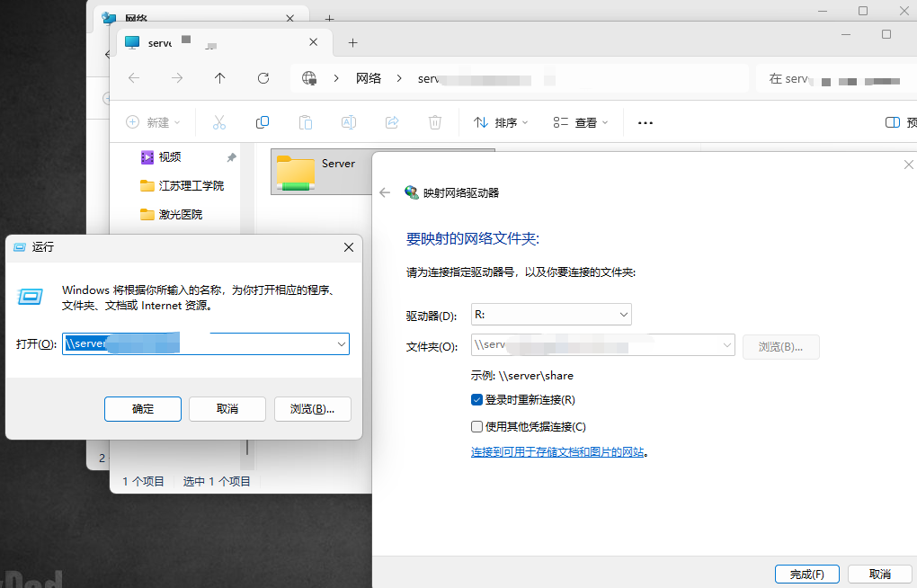Go back in File Explorer navigation

click(134, 78)
